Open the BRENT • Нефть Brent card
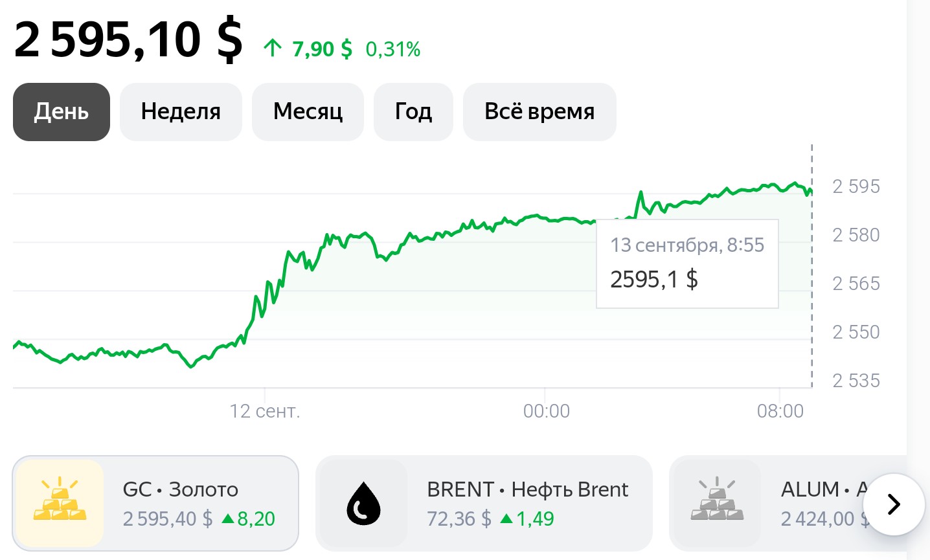930x560 pixels. point(484,503)
